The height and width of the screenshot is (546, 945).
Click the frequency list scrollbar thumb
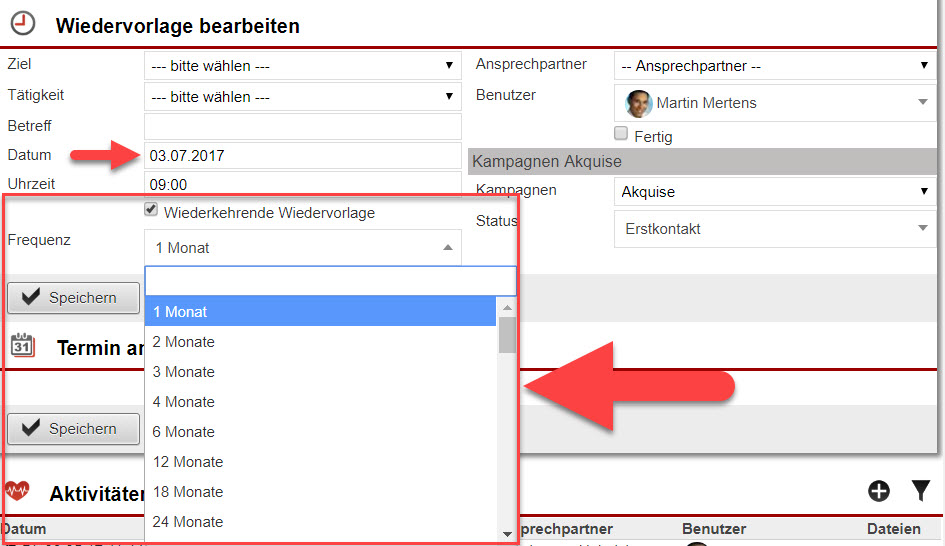tap(507, 335)
